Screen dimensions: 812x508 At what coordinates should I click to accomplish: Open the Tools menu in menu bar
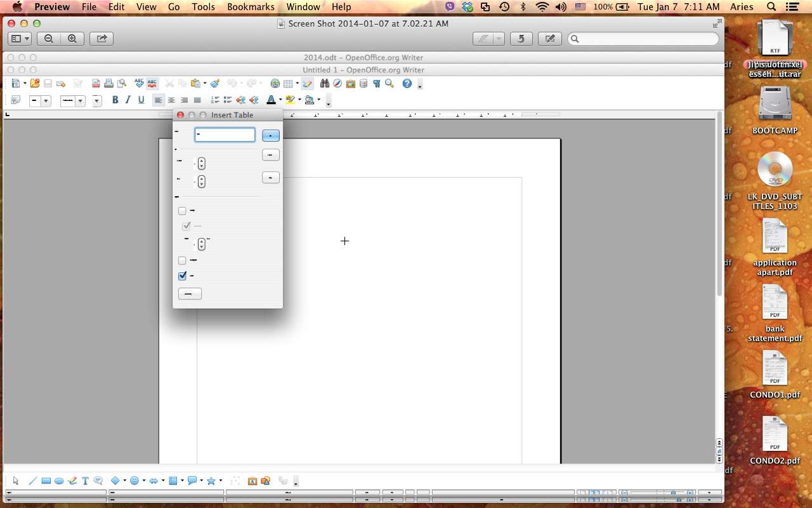pyautogui.click(x=203, y=7)
